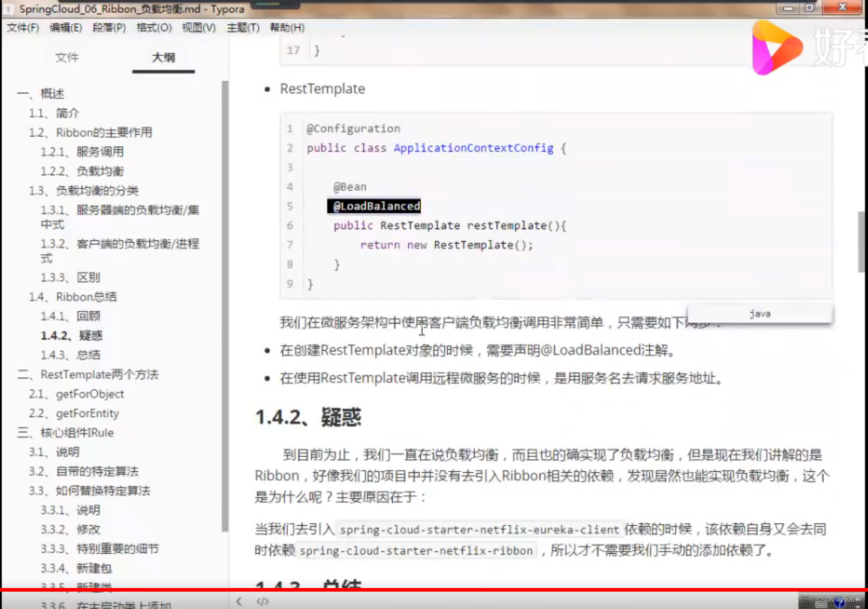Click 'return new RestTemplate();' code line
The image size is (868, 609).
click(447, 245)
